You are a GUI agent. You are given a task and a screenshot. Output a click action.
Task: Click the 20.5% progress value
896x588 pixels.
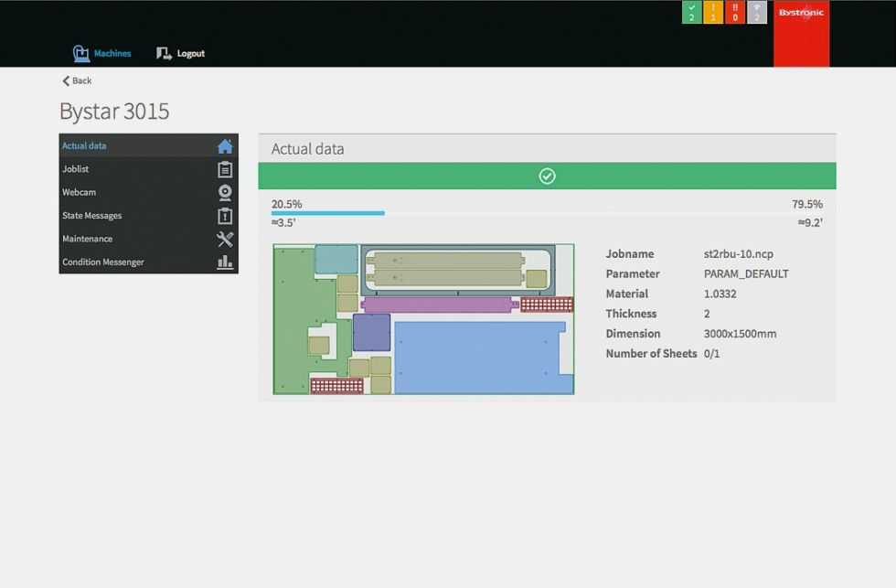click(x=287, y=204)
